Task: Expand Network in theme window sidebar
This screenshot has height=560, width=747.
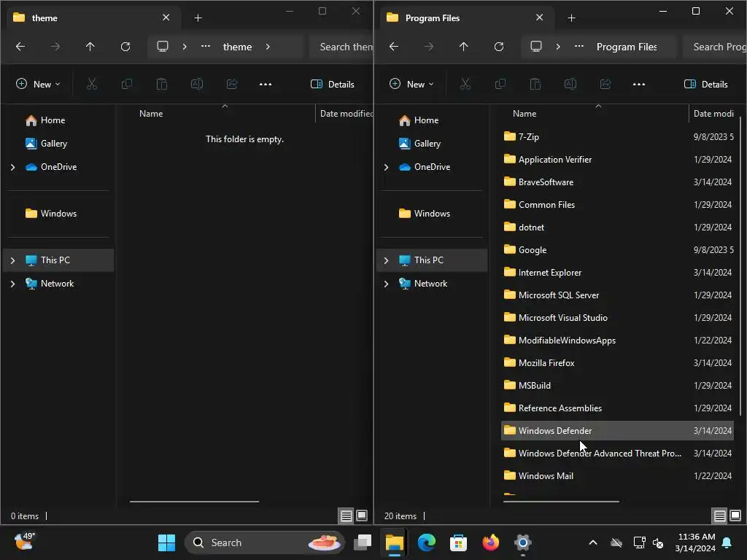Action: point(13,284)
